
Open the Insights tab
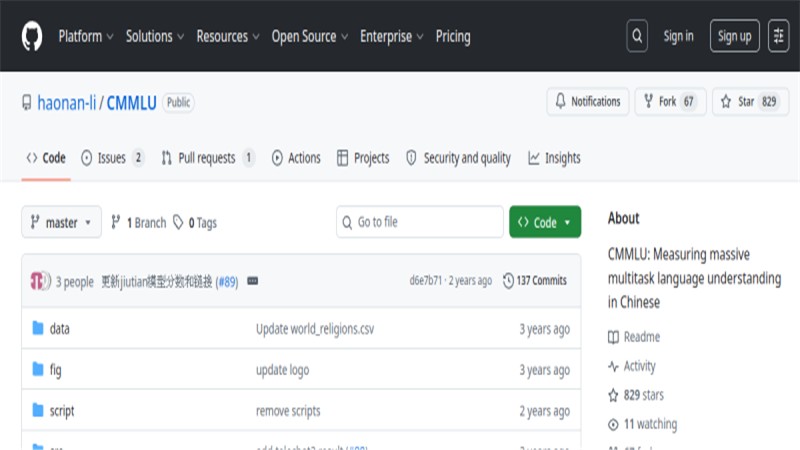pos(554,158)
